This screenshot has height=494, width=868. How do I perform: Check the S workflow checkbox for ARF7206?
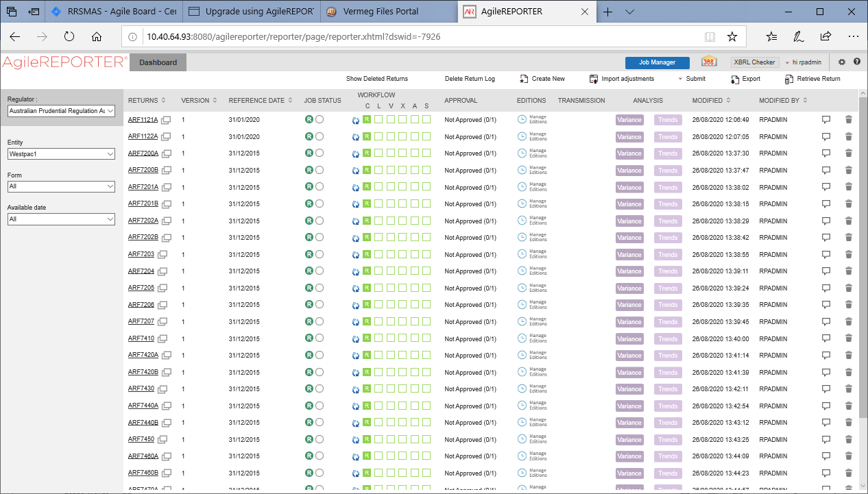coord(426,304)
